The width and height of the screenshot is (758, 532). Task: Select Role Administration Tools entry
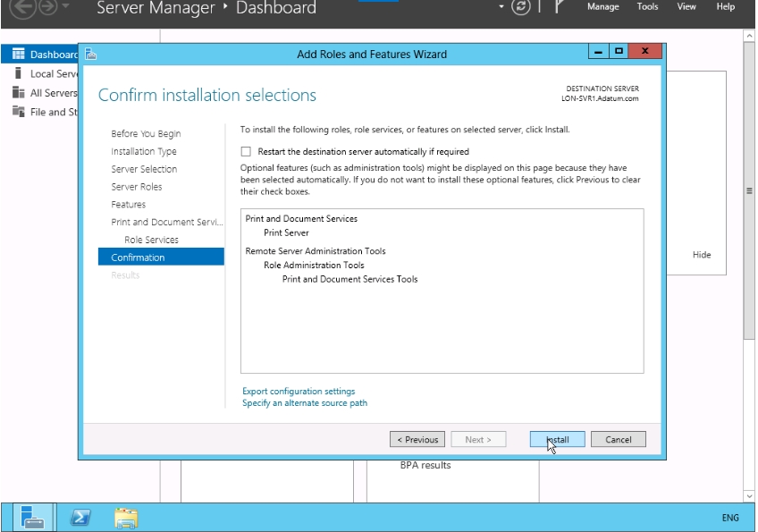[314, 265]
